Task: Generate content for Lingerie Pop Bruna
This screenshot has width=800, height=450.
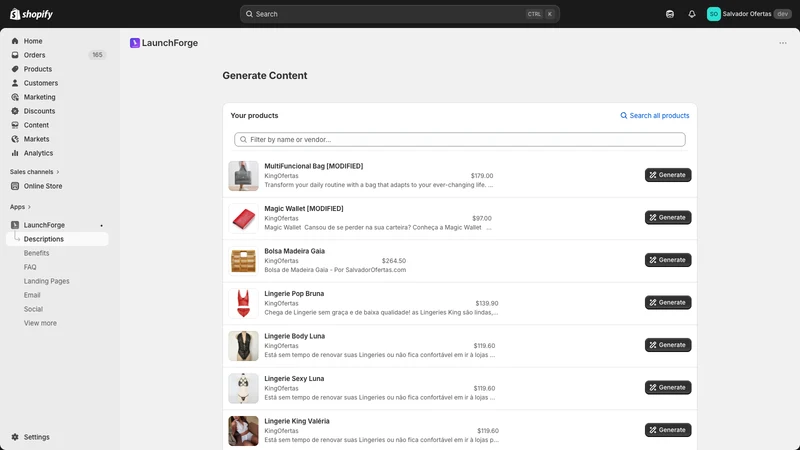Action: coord(668,303)
